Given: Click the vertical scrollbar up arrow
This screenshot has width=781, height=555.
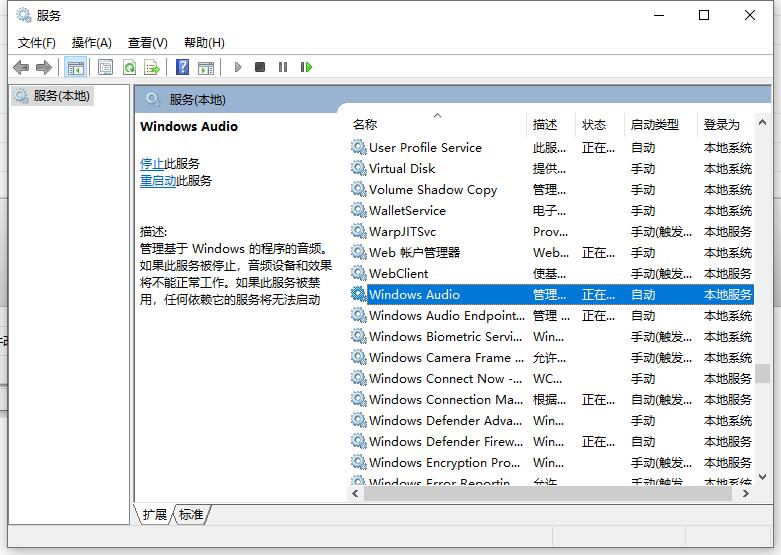Looking at the screenshot, I should (x=762, y=122).
